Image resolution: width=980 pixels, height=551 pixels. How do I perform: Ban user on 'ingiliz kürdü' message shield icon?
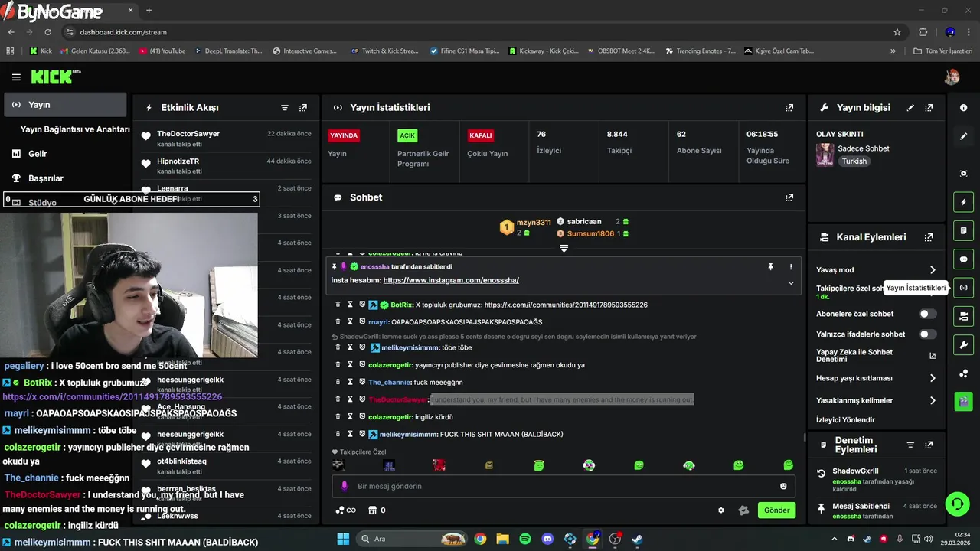tap(362, 416)
